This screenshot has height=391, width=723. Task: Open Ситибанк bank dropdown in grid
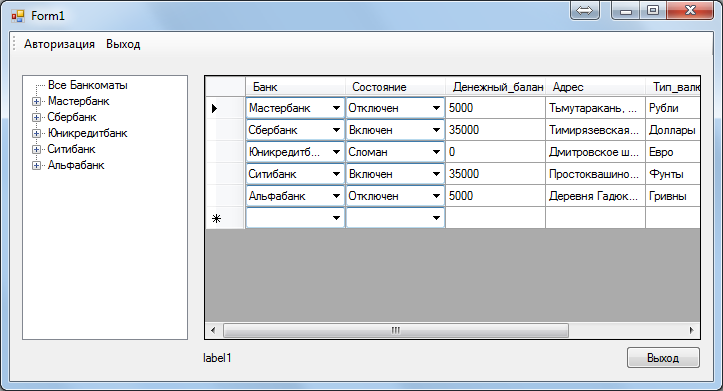click(x=336, y=174)
